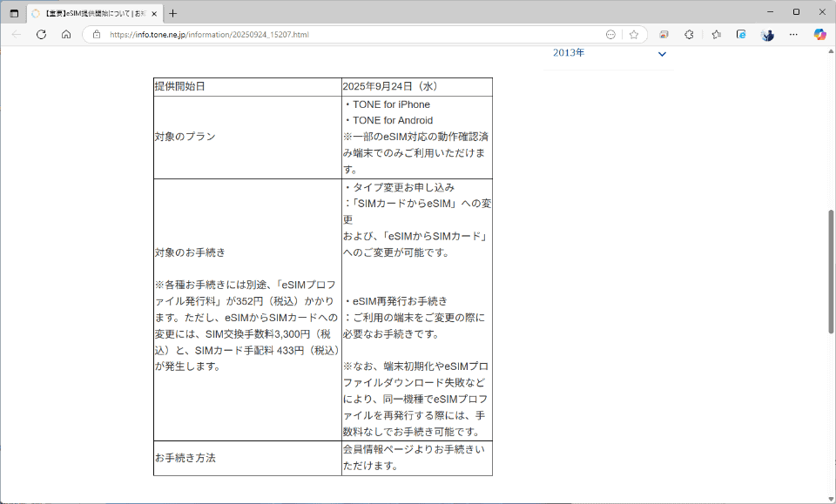Click the vertical scrollbar thumb
Viewport: 836px width, 504px height.
[831, 272]
